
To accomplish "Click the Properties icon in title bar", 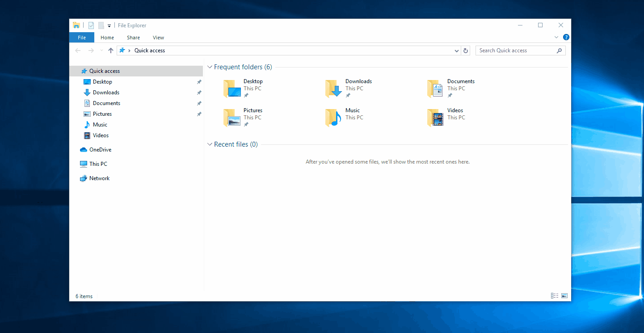I will click(91, 25).
